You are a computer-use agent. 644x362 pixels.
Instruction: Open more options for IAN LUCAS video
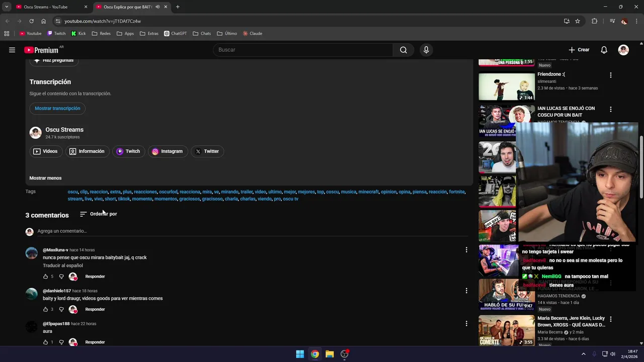click(x=611, y=110)
